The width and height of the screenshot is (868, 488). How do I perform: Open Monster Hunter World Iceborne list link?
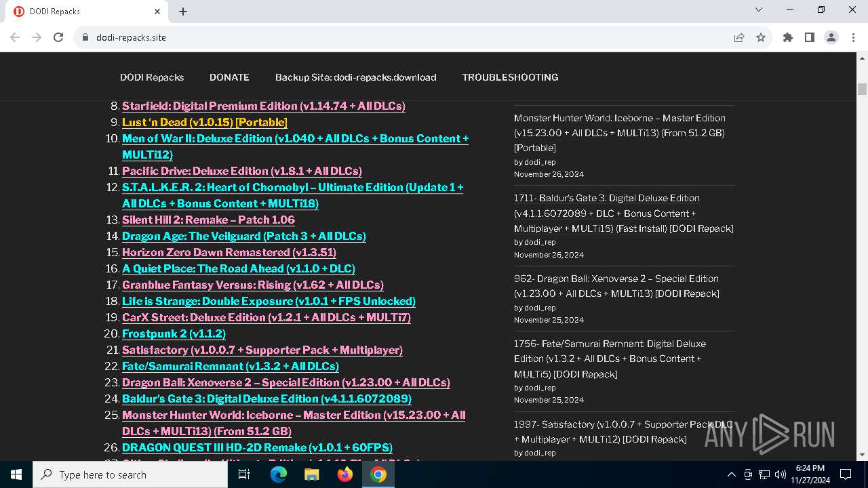click(x=294, y=423)
